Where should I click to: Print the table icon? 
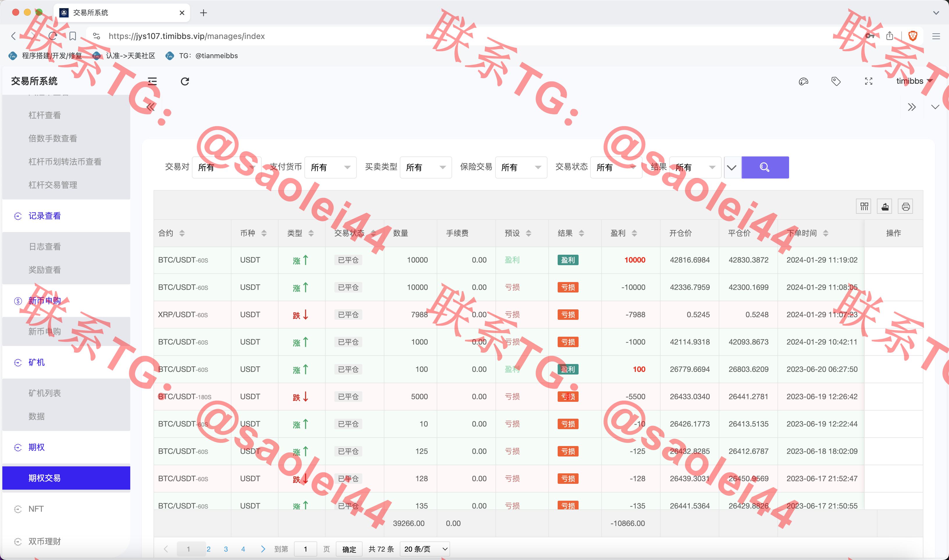coord(906,206)
